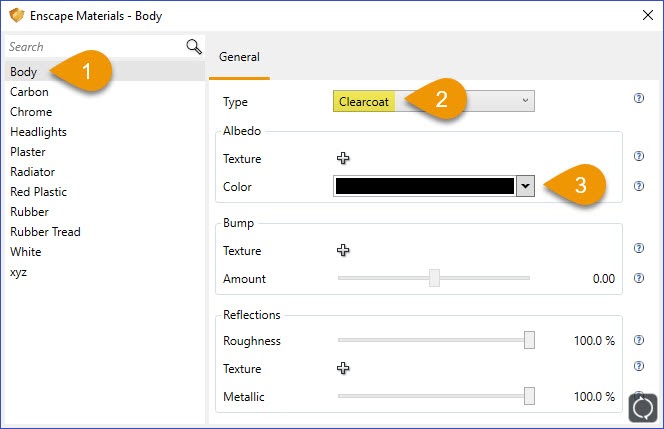
Task: Open the Albedo Color dropdown arrow
Action: [x=524, y=187]
